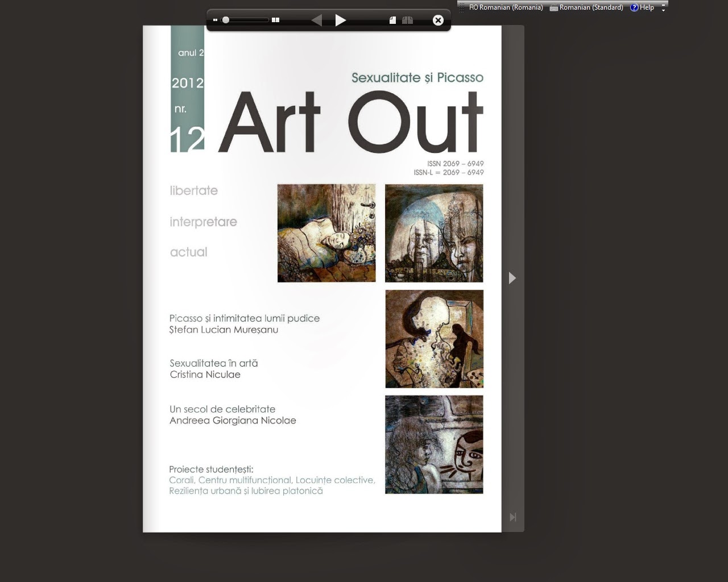728x582 pixels.
Task: Switch to double page spread view
Action: tap(407, 20)
